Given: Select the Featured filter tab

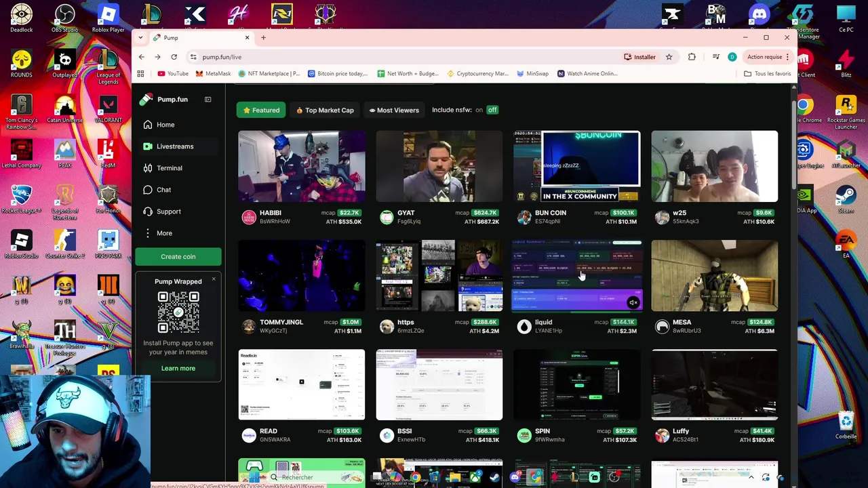Looking at the screenshot, I should click(x=261, y=110).
